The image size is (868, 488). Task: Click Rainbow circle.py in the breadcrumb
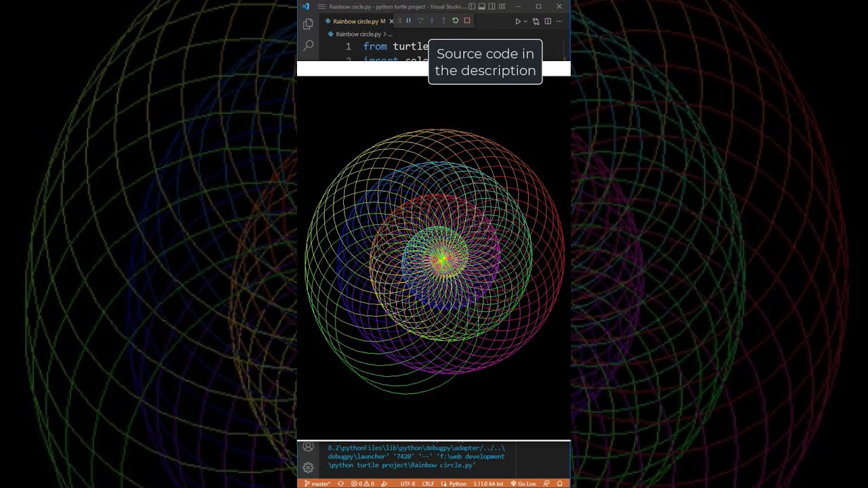tap(358, 34)
